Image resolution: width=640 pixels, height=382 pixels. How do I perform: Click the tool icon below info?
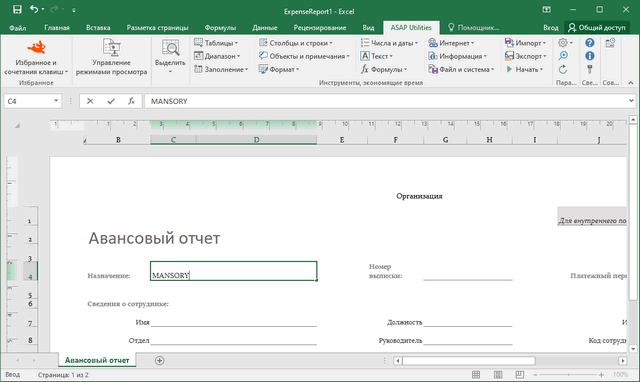pyautogui.click(x=589, y=69)
